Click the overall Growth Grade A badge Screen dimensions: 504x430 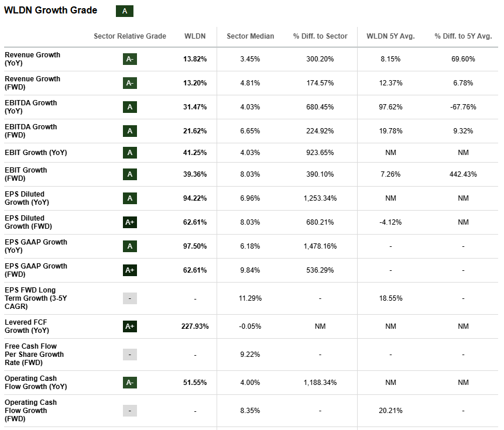[125, 11]
